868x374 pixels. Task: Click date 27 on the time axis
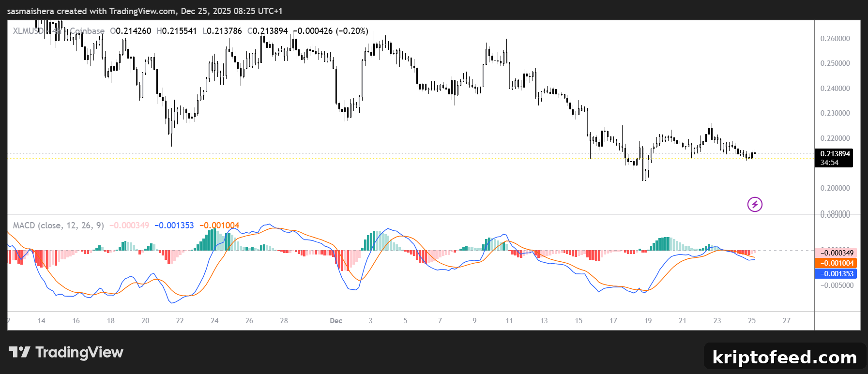787,321
